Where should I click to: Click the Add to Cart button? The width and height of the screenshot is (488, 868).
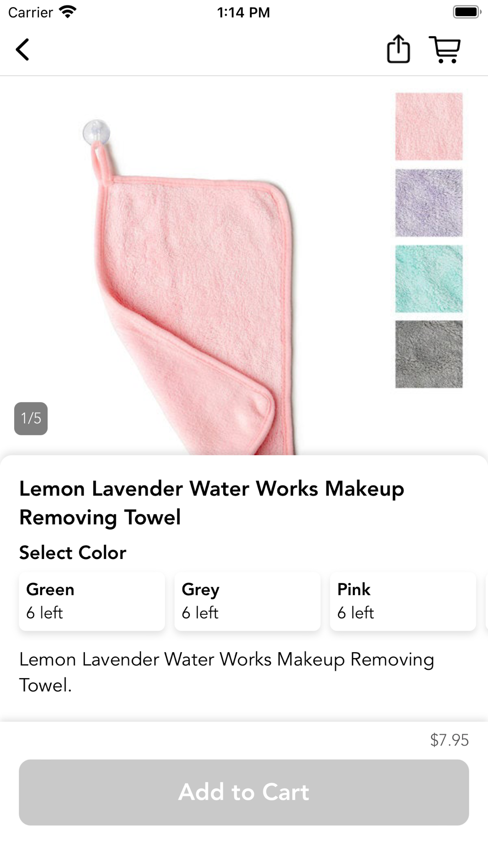(244, 792)
